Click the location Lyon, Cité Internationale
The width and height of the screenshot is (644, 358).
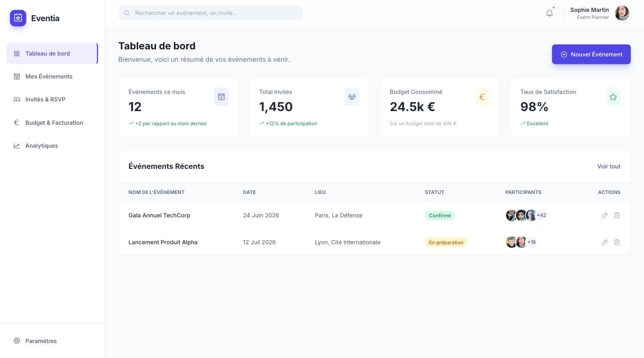coord(348,242)
